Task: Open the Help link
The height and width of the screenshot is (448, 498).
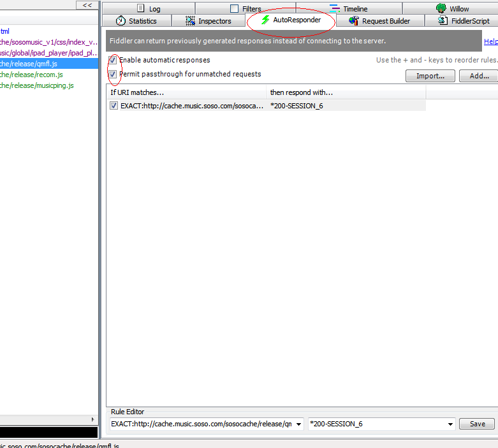Action: [491, 41]
